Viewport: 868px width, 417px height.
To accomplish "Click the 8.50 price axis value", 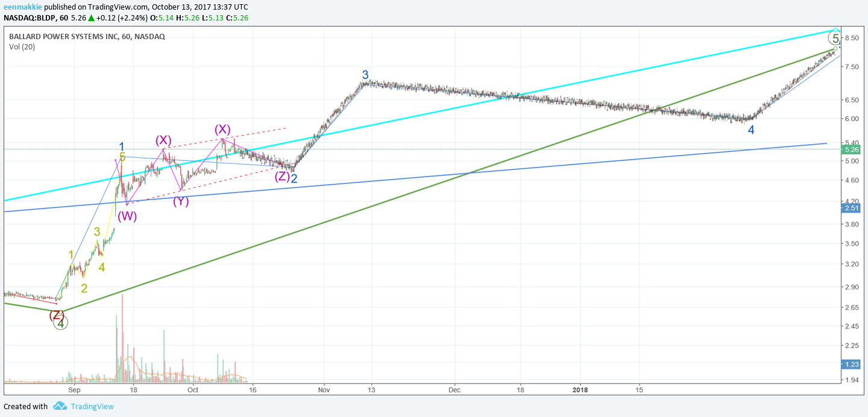I will [x=853, y=38].
